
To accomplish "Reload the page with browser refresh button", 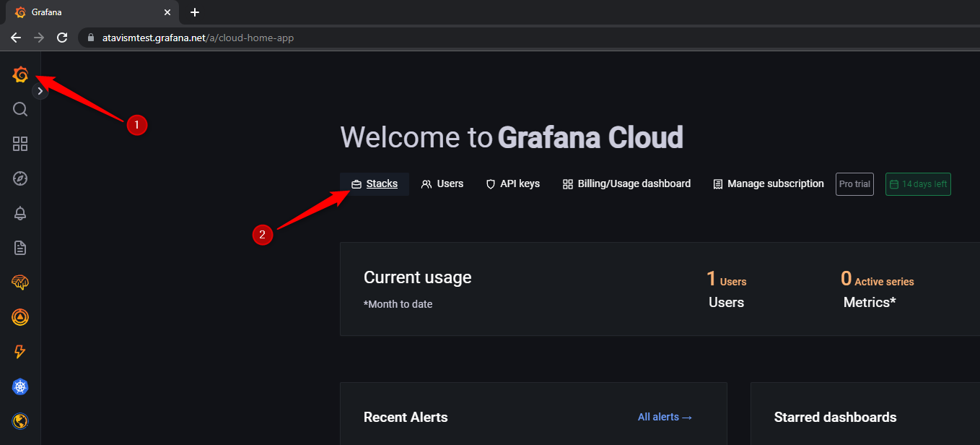I will (x=62, y=38).
